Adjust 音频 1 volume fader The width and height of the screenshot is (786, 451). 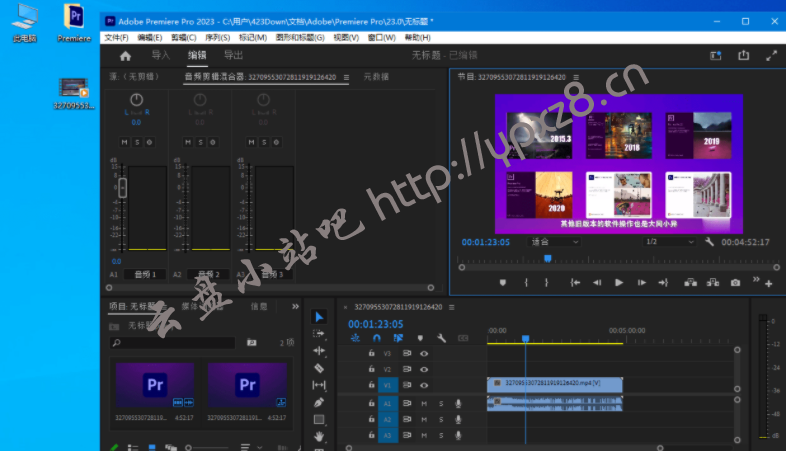click(122, 188)
